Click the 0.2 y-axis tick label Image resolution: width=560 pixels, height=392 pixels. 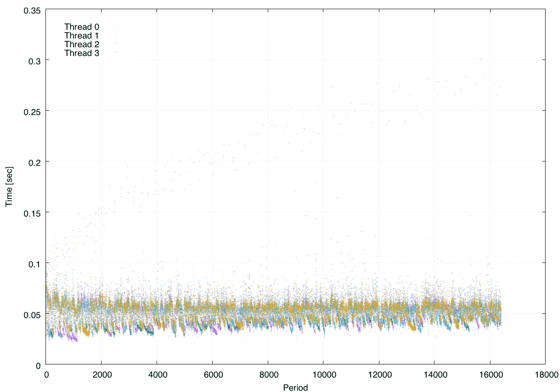34,162
